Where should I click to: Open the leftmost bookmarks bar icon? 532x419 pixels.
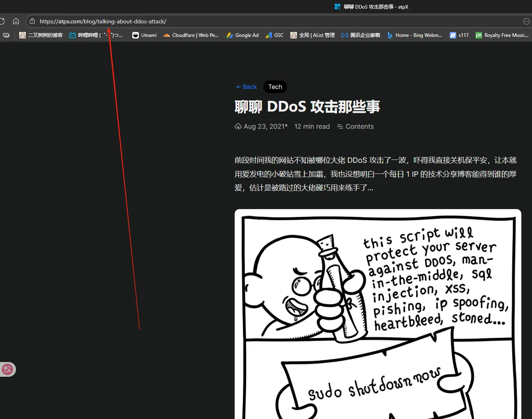(x=6, y=35)
